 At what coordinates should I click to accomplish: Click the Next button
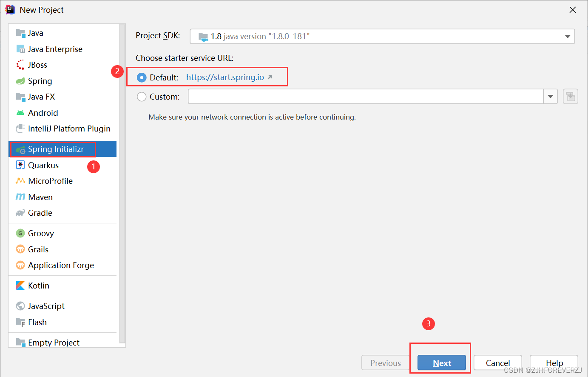(x=442, y=363)
